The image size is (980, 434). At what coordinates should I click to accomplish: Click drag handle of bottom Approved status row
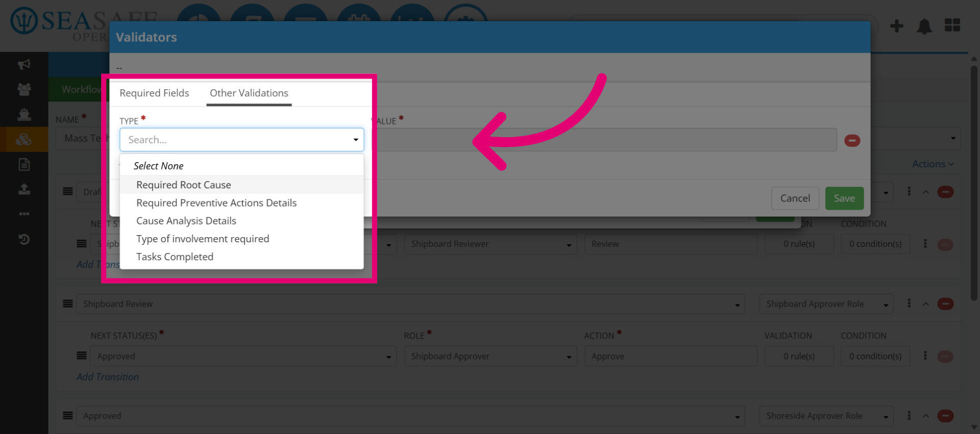[67, 415]
